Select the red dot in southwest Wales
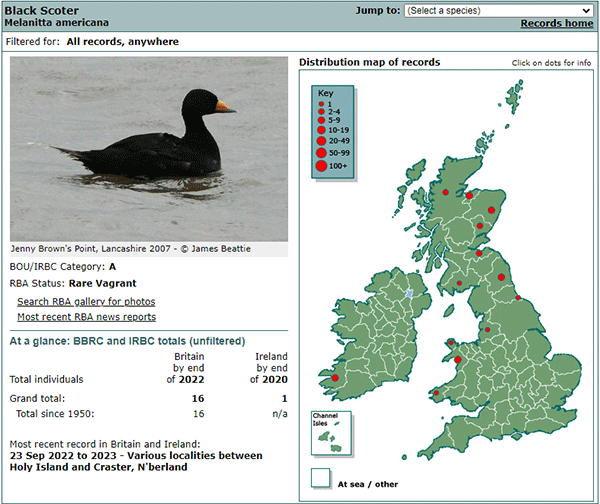The width and height of the screenshot is (600, 504). pos(435,393)
